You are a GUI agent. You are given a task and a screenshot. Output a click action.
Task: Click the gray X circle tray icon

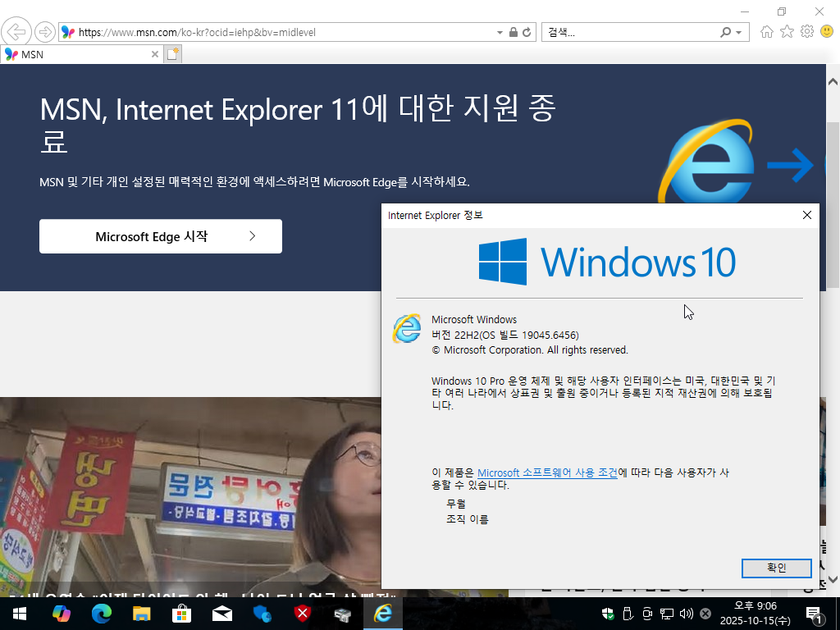click(x=705, y=614)
